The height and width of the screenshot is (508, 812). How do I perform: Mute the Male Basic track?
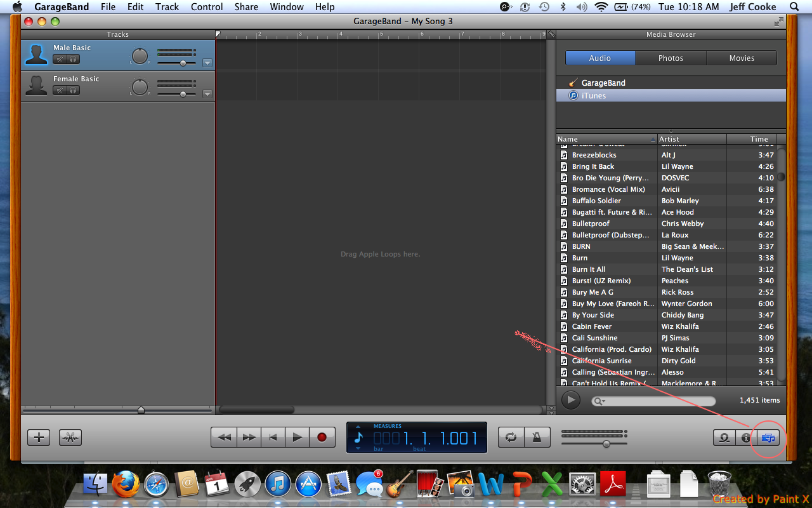pyautogui.click(x=60, y=59)
